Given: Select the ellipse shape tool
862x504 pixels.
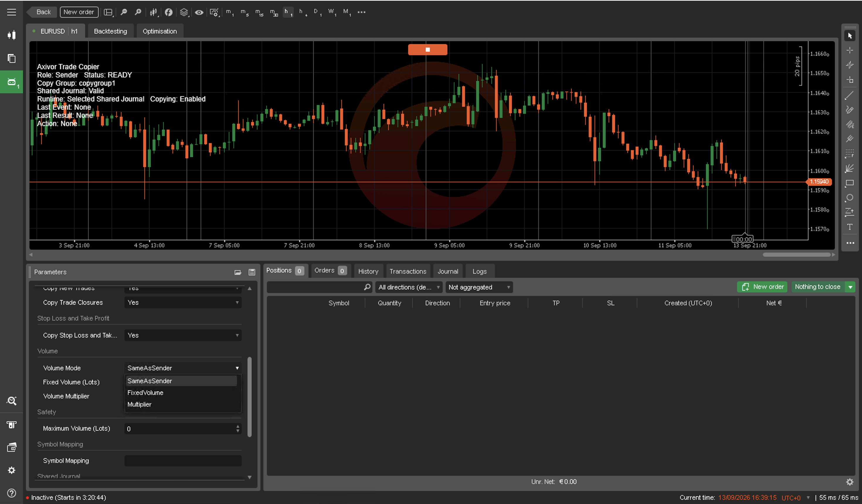Looking at the screenshot, I should click(x=850, y=197).
